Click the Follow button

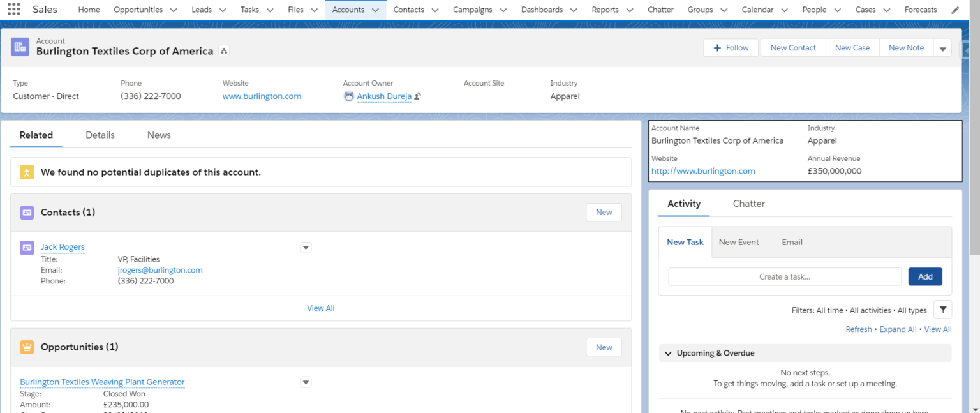[731, 48]
